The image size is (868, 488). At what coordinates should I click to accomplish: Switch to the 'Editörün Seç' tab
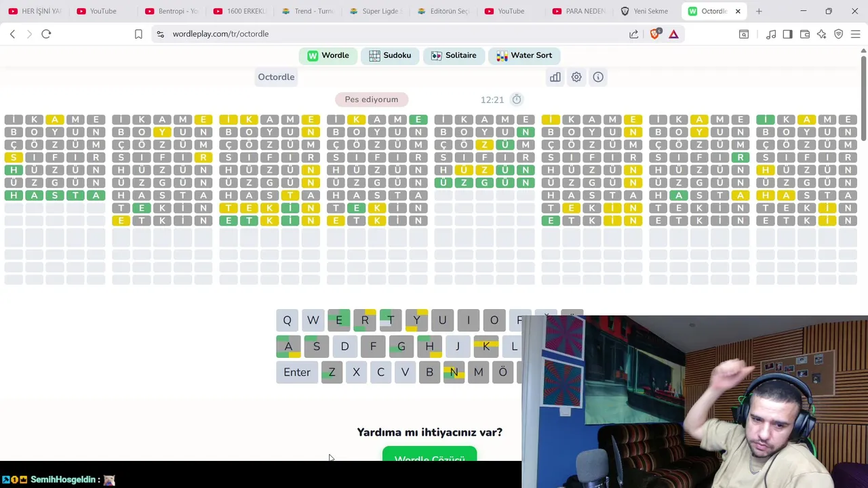pos(442,11)
